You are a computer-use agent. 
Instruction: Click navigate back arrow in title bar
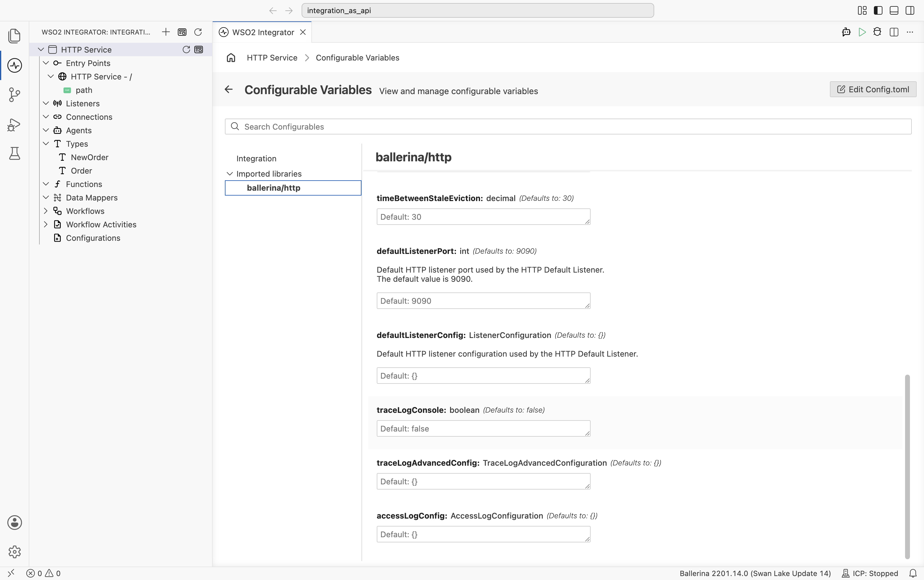pos(273,10)
